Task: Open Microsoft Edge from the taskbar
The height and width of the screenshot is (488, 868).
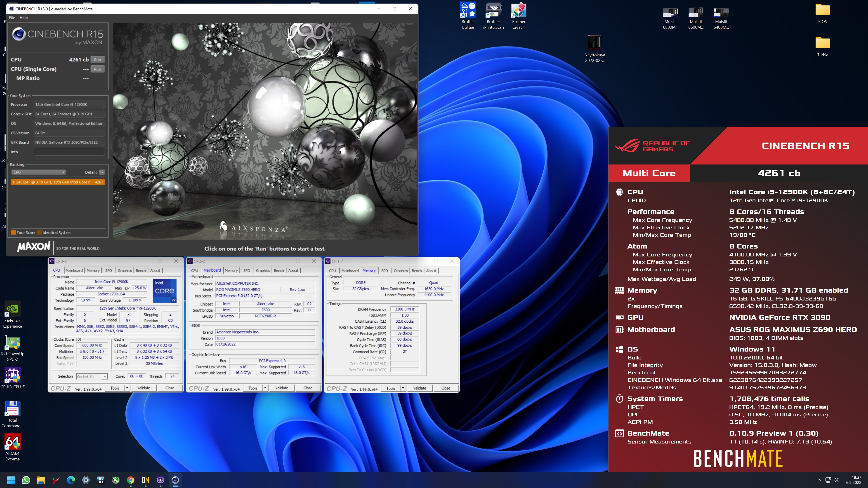Action: [71, 480]
